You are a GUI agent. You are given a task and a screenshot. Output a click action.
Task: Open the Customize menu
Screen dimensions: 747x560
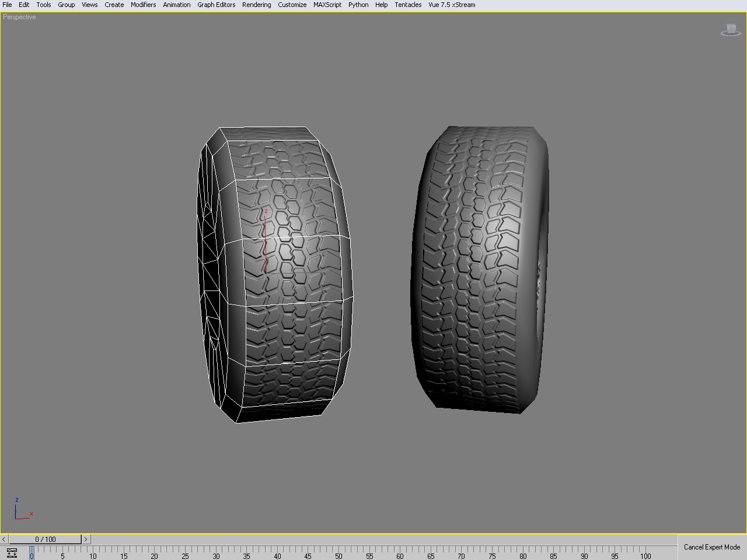point(292,5)
